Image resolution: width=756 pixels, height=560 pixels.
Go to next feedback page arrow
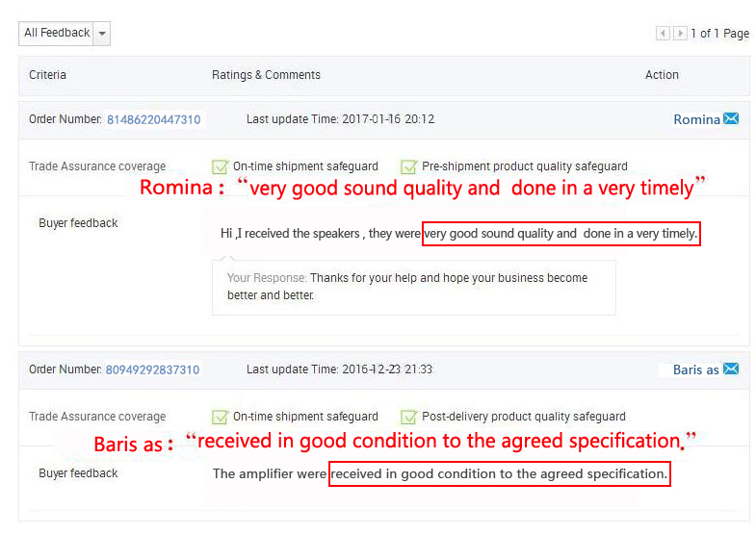(x=680, y=34)
